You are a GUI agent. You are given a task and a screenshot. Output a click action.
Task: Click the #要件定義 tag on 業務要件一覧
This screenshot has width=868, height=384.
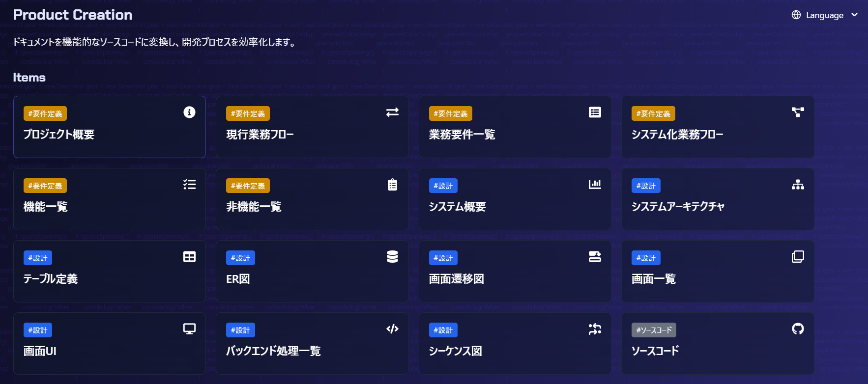coord(451,113)
